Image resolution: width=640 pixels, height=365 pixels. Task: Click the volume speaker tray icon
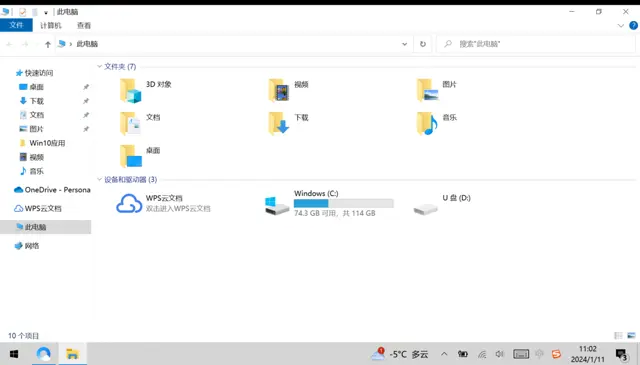[x=500, y=354]
